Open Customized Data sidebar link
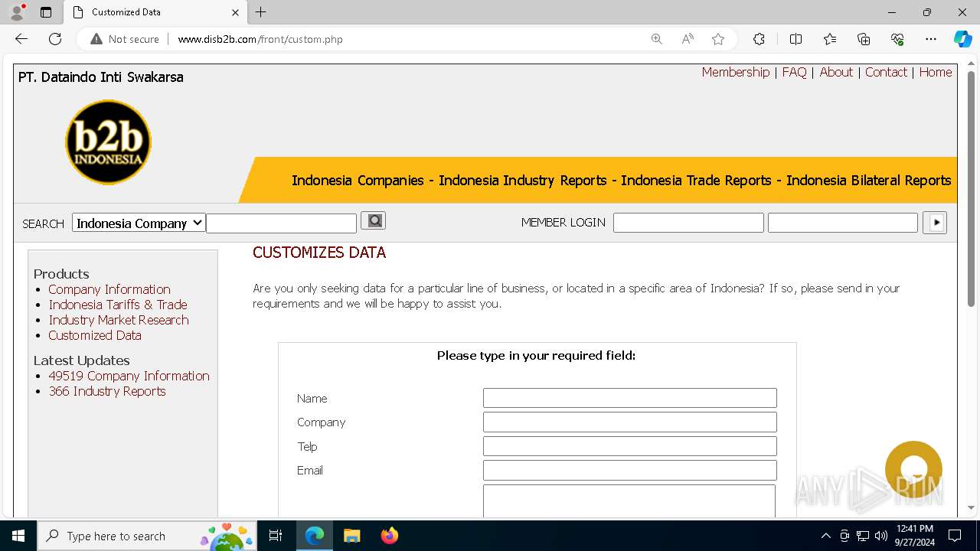The image size is (980, 551). [x=95, y=335]
